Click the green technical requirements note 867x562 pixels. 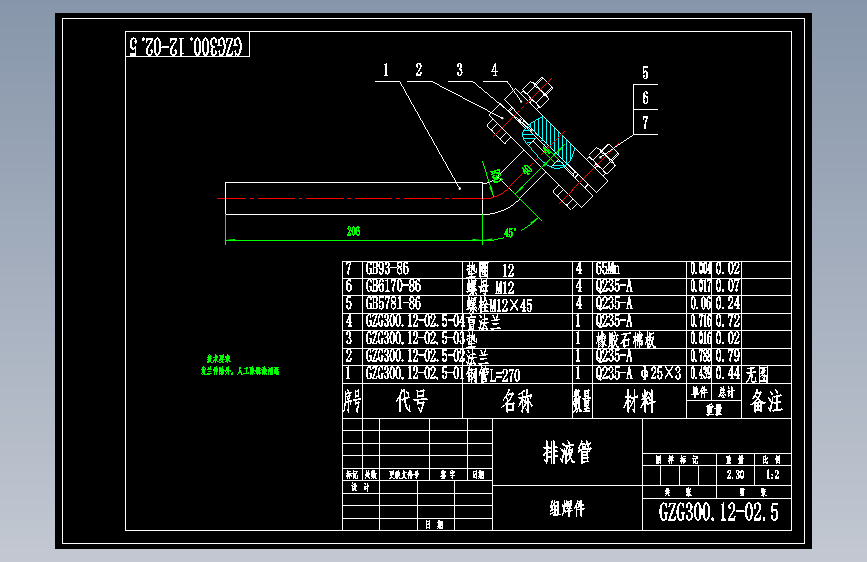[240, 365]
